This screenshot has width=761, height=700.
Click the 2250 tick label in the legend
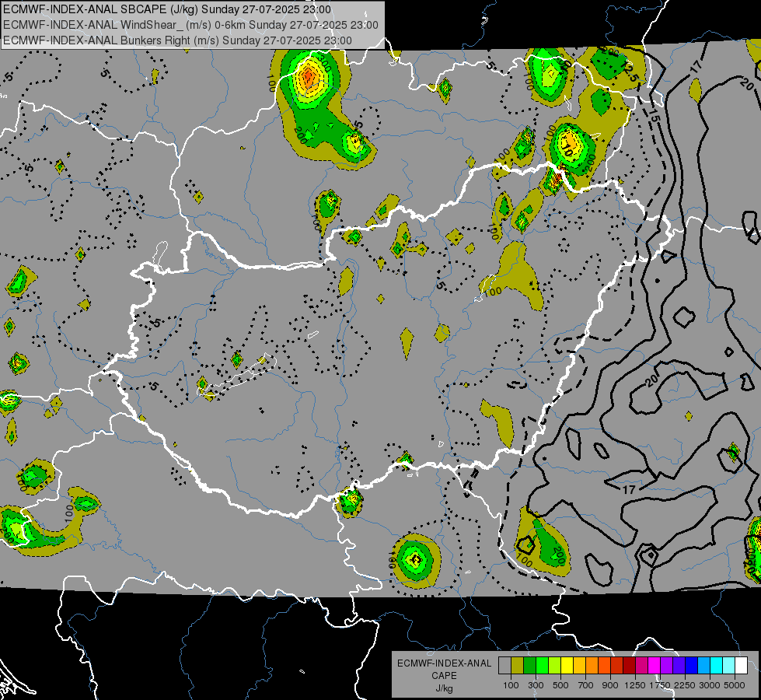tap(685, 685)
